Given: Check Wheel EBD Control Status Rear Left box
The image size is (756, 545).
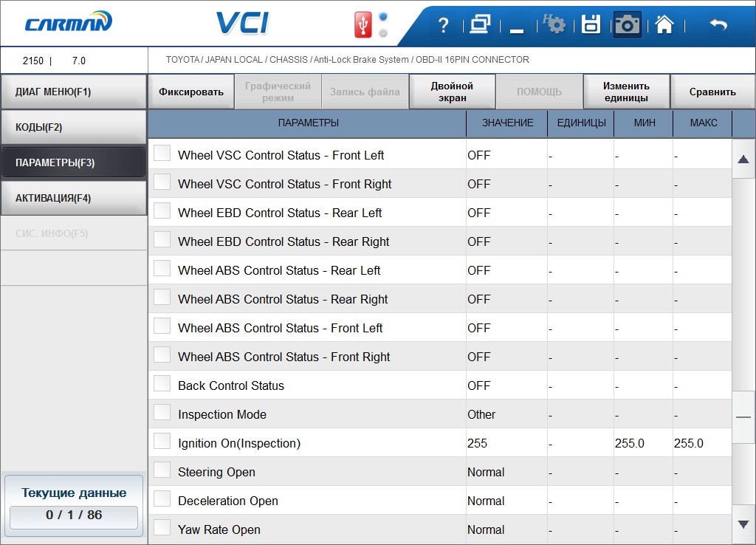Looking at the screenshot, I should (x=162, y=210).
